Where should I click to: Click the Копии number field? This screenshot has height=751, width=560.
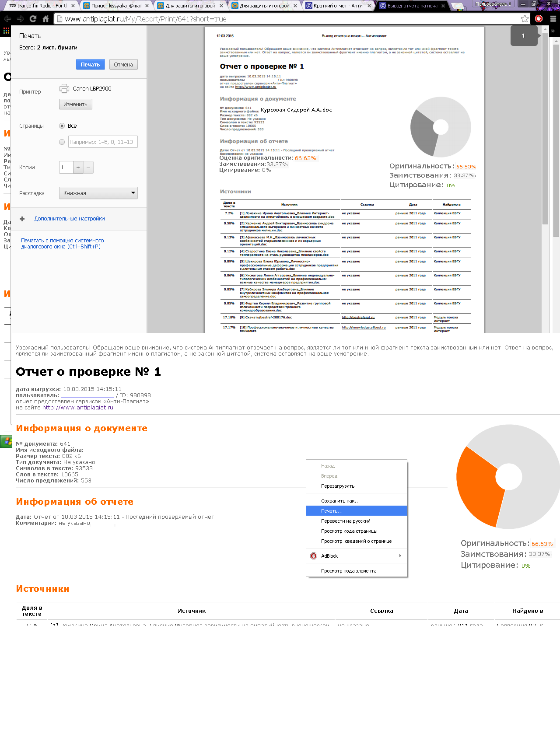[66, 167]
